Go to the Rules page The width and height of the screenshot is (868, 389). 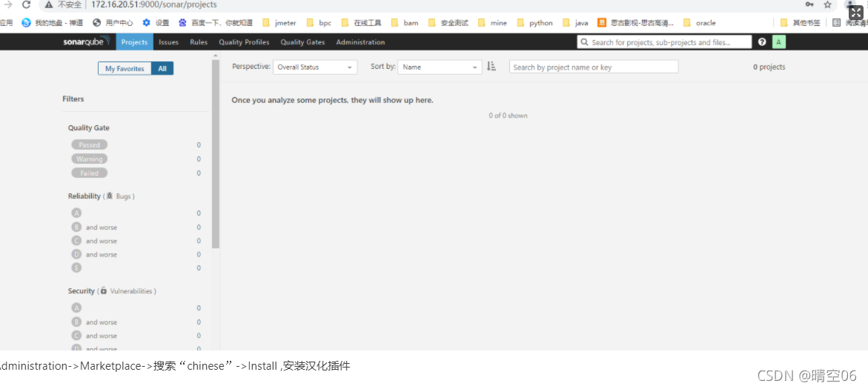[x=199, y=42]
